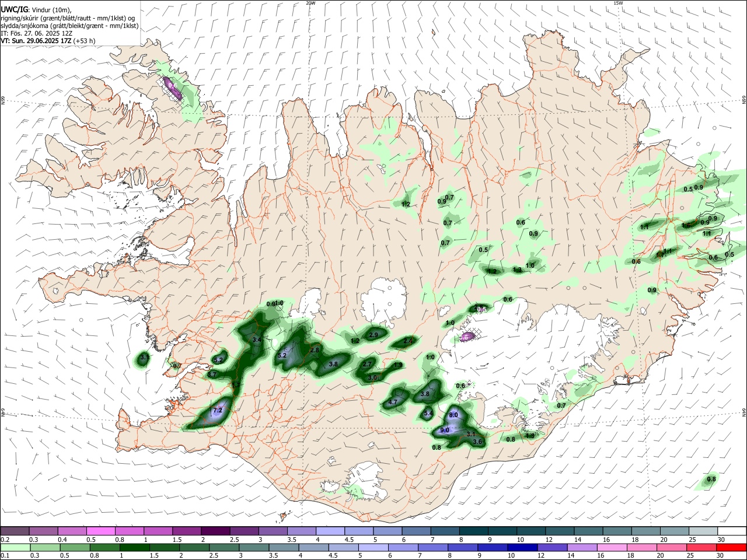Click the 1.9 rainfall value label
The height and width of the screenshot is (560, 747).
tap(397, 365)
